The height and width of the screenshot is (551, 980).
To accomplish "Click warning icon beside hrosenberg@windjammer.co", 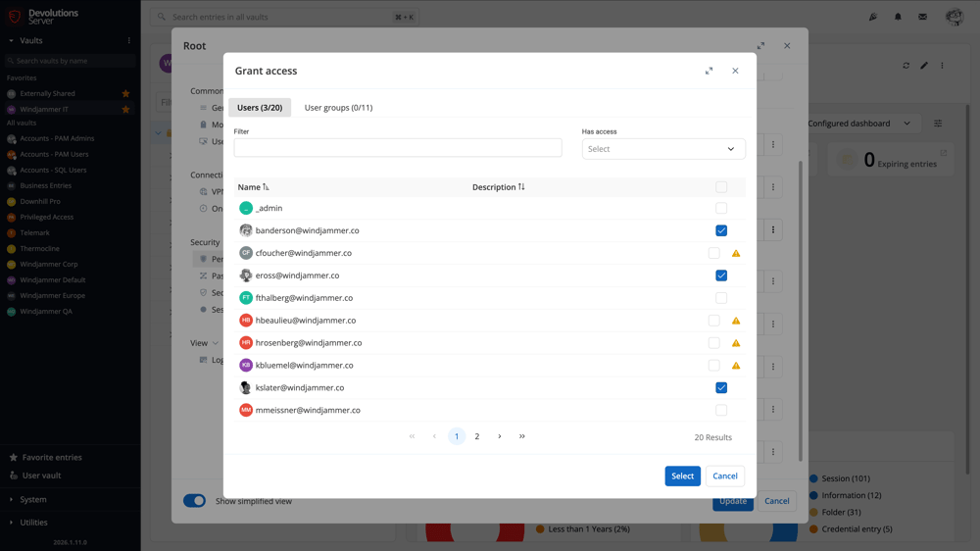I will point(736,343).
